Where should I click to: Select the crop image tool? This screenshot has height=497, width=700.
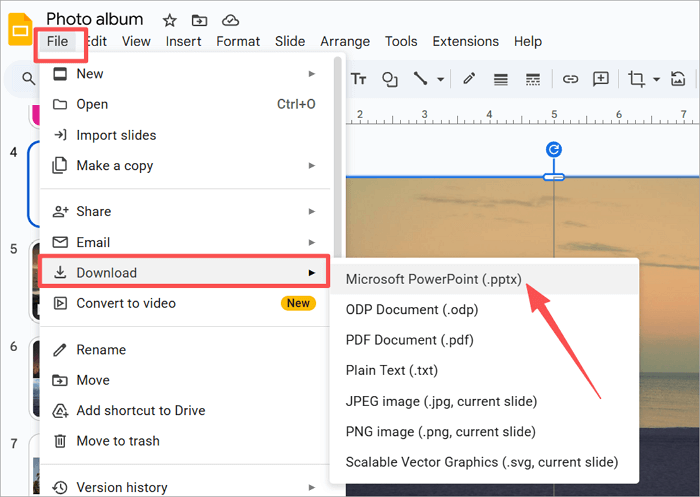(x=636, y=79)
